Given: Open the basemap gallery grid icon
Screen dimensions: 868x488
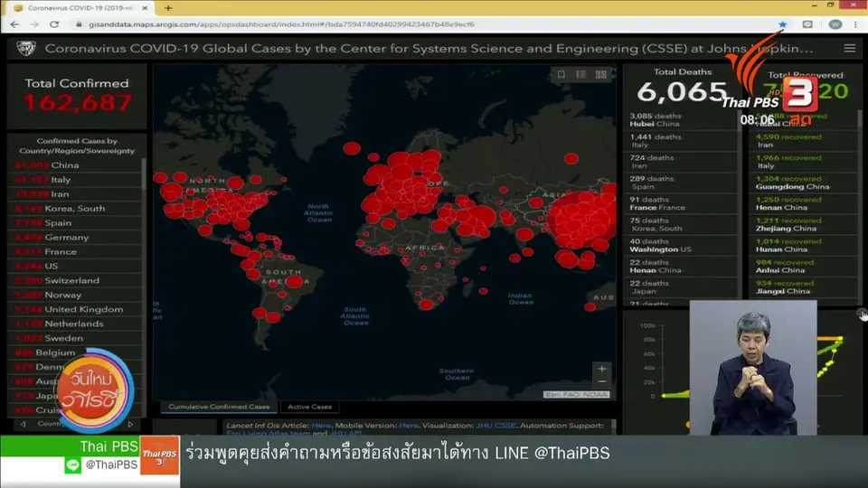Looking at the screenshot, I should (600, 74).
